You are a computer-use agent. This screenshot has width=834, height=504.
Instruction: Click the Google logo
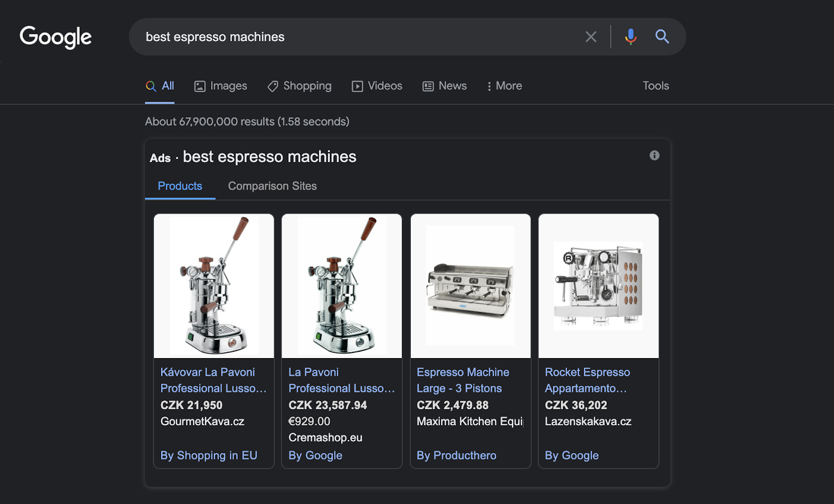(56, 37)
